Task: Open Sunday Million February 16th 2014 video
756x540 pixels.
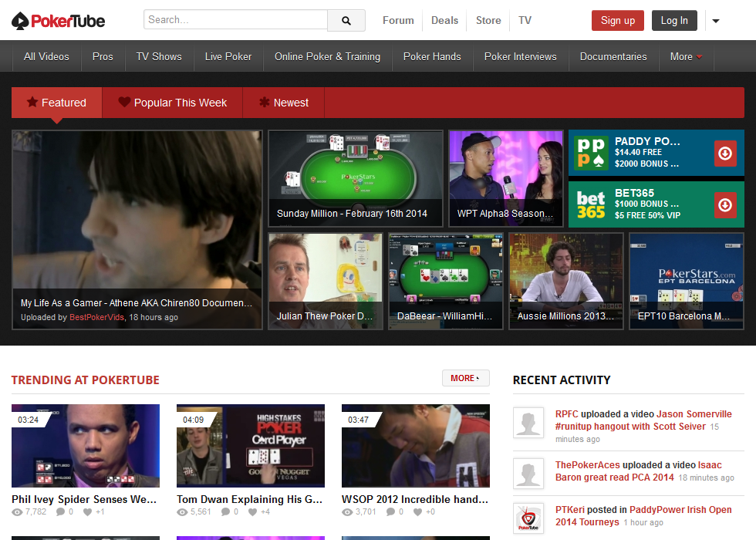Action: pos(356,178)
